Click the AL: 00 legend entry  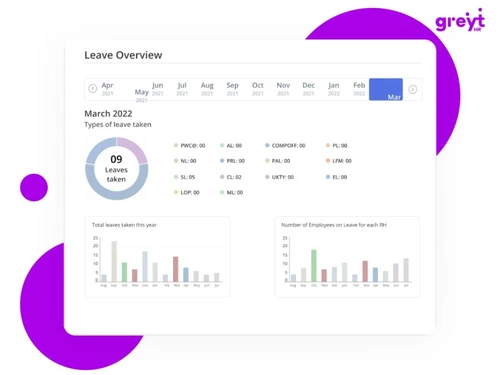231,146
